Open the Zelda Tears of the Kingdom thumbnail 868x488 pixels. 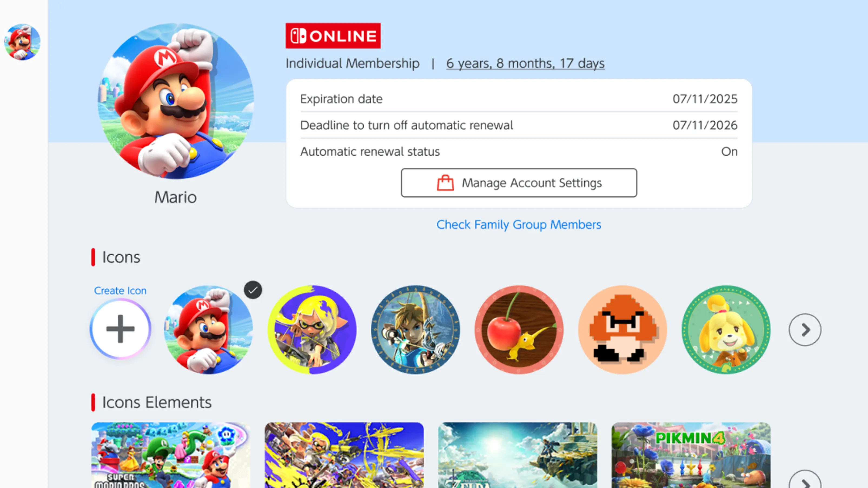pos(518,455)
